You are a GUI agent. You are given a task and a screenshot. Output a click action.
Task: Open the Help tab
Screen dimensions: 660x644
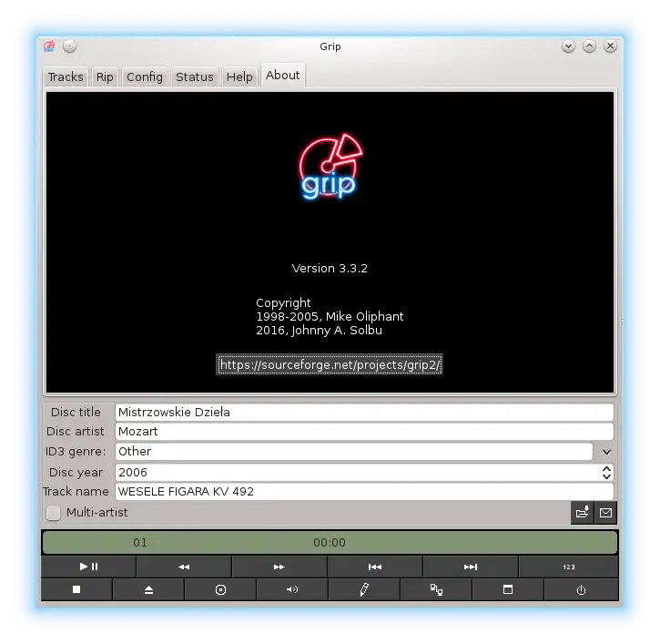pos(239,77)
